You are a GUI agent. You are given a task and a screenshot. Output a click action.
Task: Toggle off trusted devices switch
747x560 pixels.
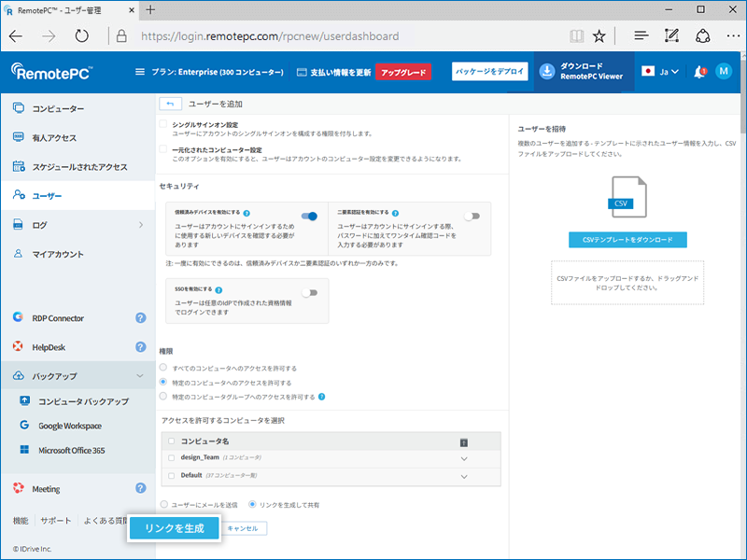point(309,217)
